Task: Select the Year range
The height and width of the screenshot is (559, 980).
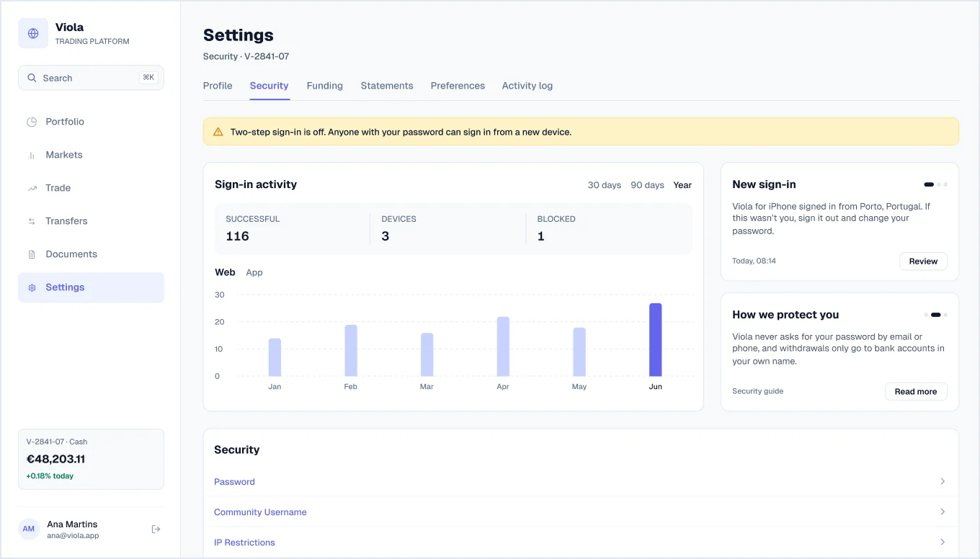Action: (682, 185)
